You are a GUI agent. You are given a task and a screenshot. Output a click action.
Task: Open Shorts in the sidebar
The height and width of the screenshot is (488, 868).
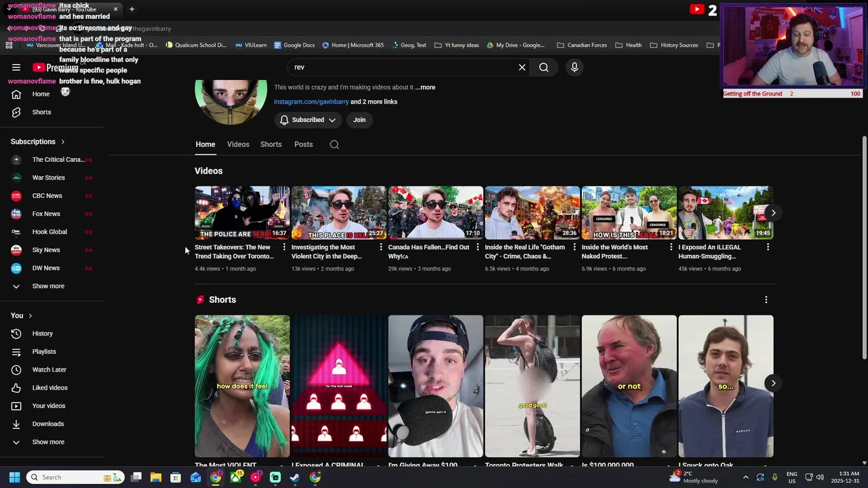(41, 113)
